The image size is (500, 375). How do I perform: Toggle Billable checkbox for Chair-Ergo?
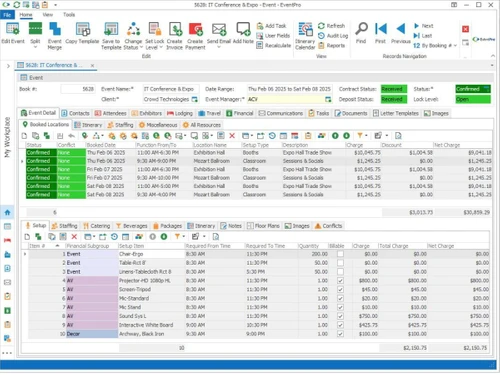(x=340, y=254)
